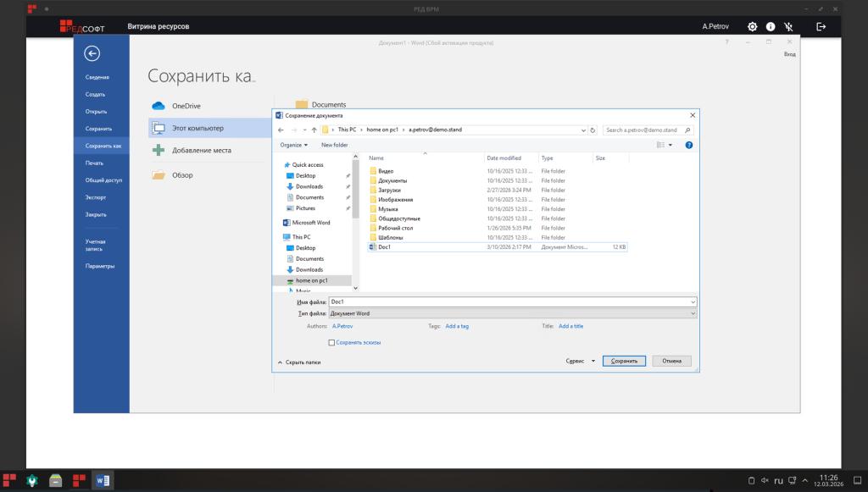Choose Этот компьютер save location
Viewport: 868px width, 492px height.
(210, 128)
